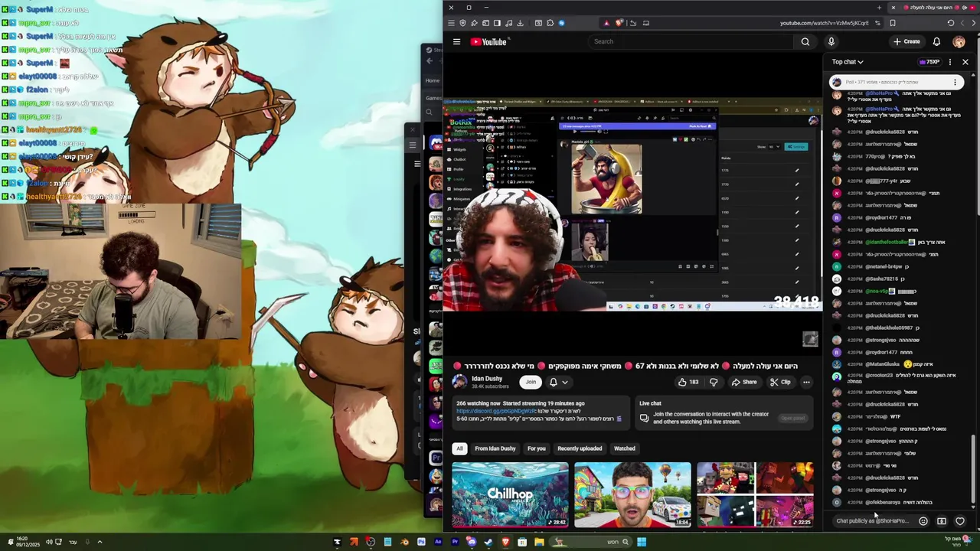Open taskbar volume control

click(48, 542)
